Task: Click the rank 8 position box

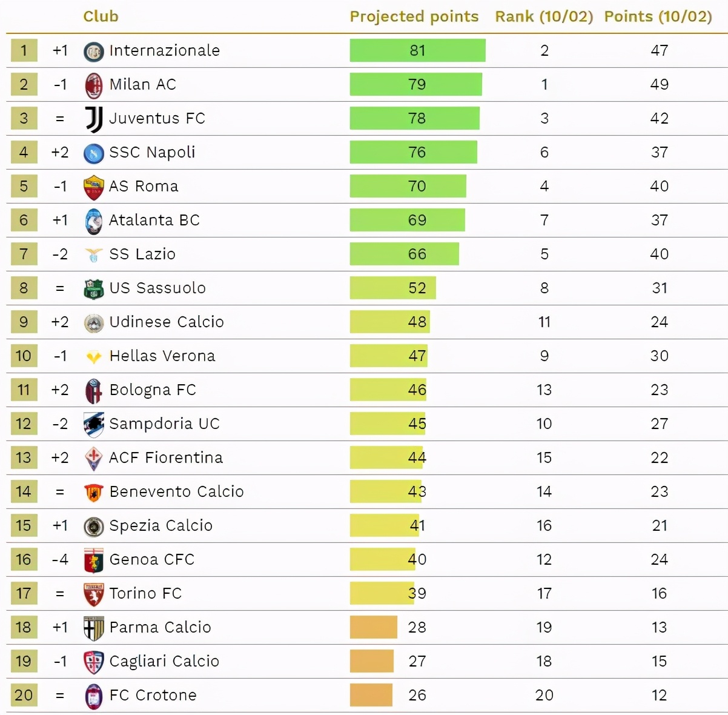Action: tap(24, 288)
